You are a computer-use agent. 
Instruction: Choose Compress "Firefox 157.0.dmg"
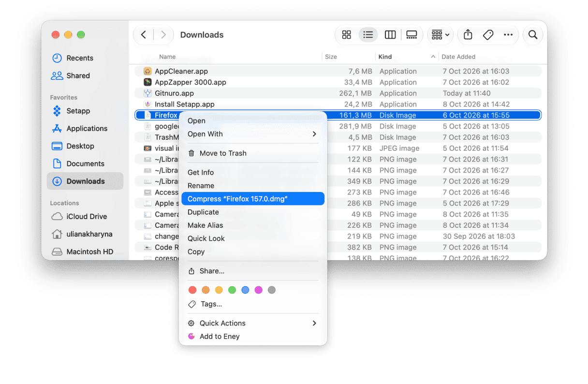(x=253, y=199)
